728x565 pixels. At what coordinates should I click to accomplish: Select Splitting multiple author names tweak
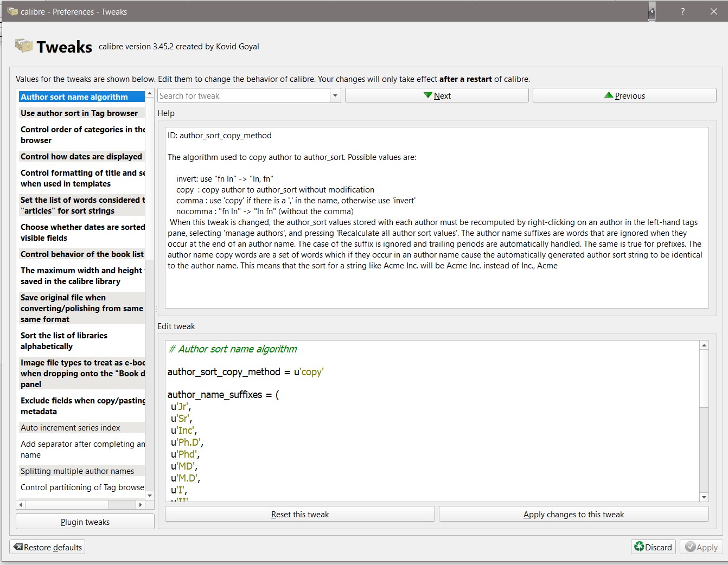(81, 471)
